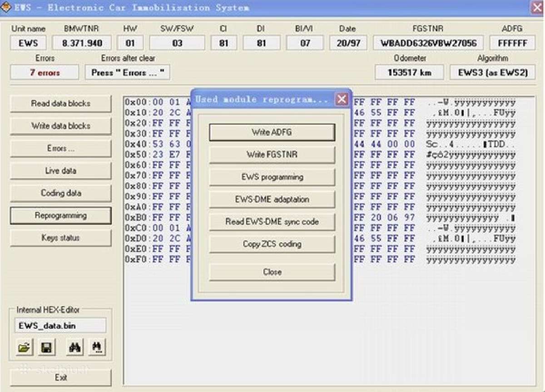Select Read EWS-DME sync code

click(x=272, y=222)
